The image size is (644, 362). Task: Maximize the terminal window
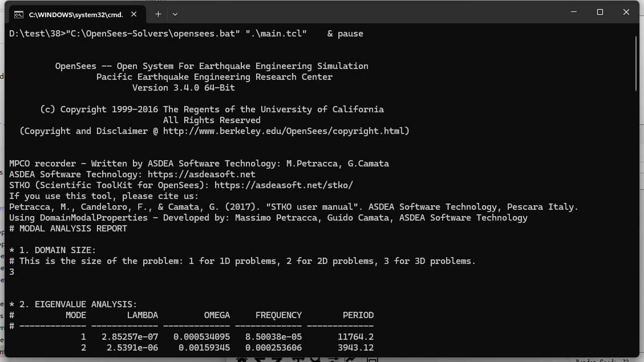(x=600, y=12)
